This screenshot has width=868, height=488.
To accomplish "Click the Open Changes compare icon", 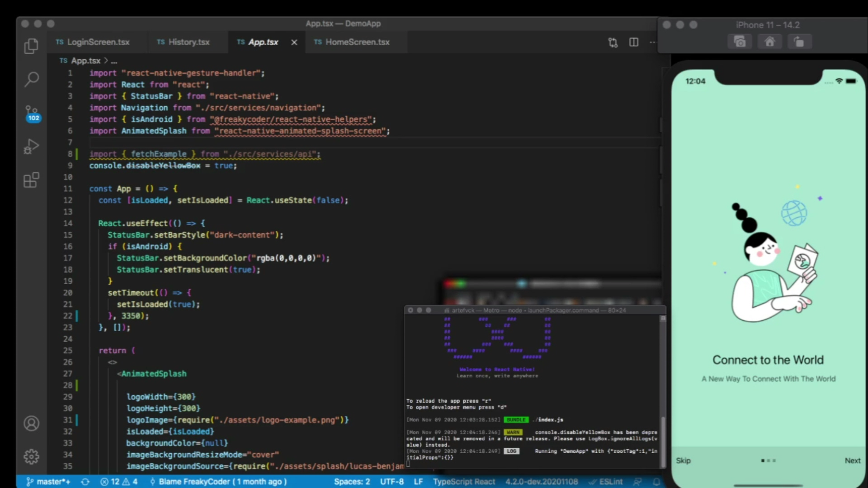I will [x=613, y=42].
